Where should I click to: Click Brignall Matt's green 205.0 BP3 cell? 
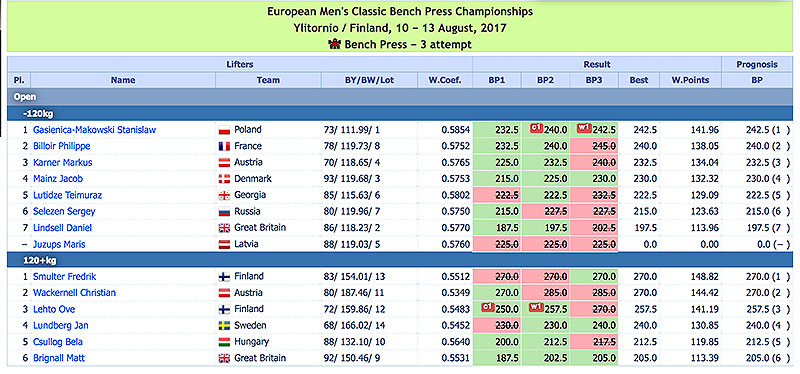(594, 358)
